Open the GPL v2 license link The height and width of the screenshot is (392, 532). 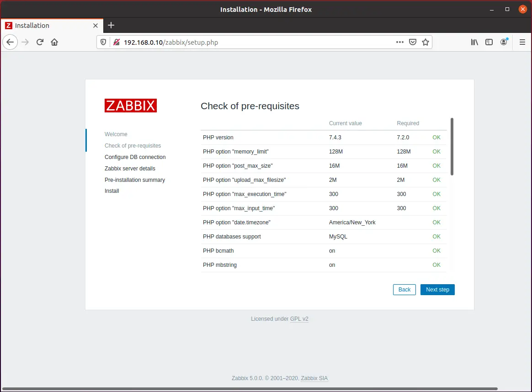299,319
